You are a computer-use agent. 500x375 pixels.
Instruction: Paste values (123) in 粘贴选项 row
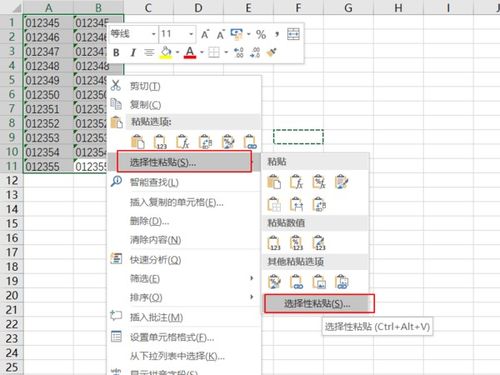point(160,142)
